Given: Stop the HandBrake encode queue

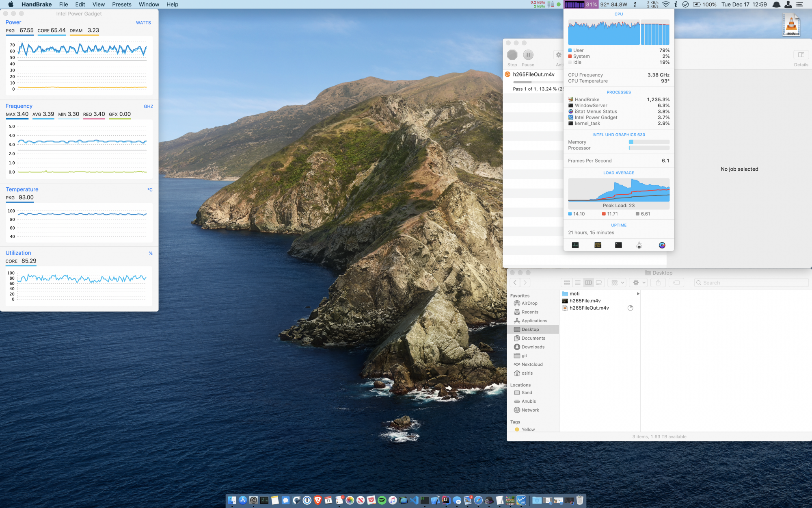Looking at the screenshot, I should (512, 55).
